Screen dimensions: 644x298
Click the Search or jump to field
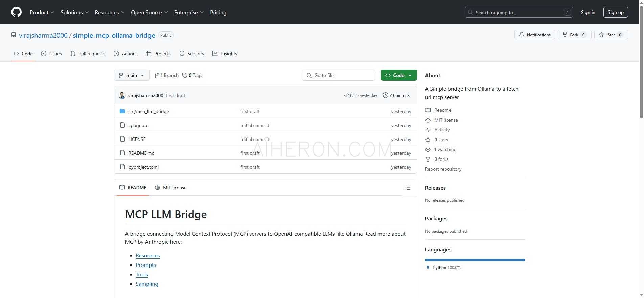point(519,12)
